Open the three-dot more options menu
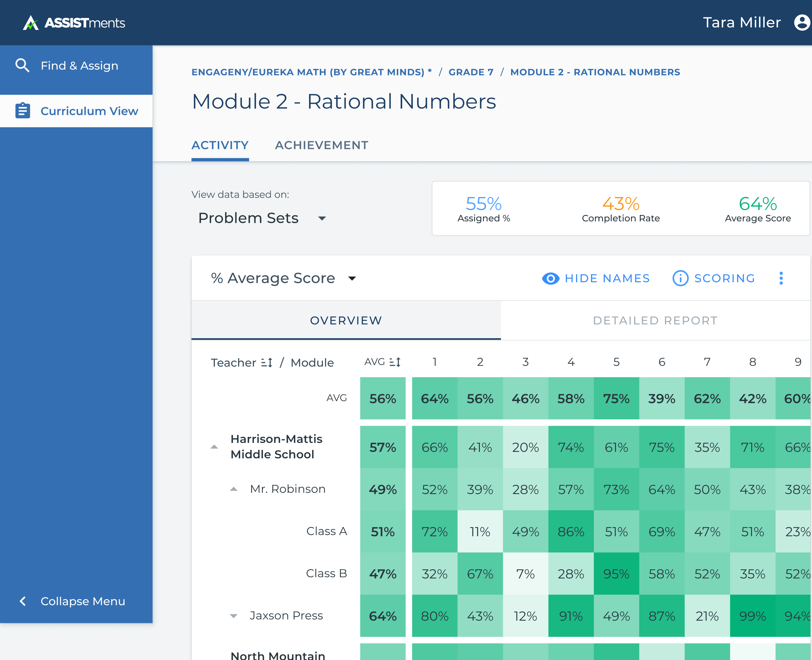 click(x=781, y=278)
